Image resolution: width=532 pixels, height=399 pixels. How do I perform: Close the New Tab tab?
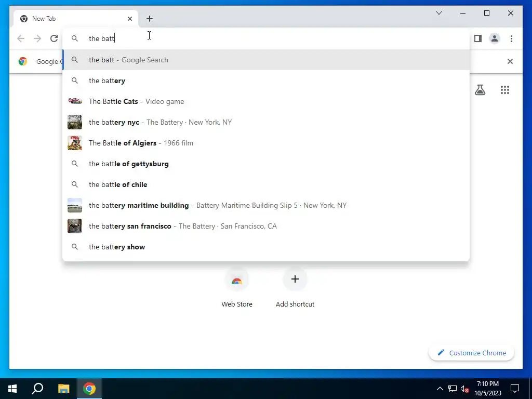129,19
